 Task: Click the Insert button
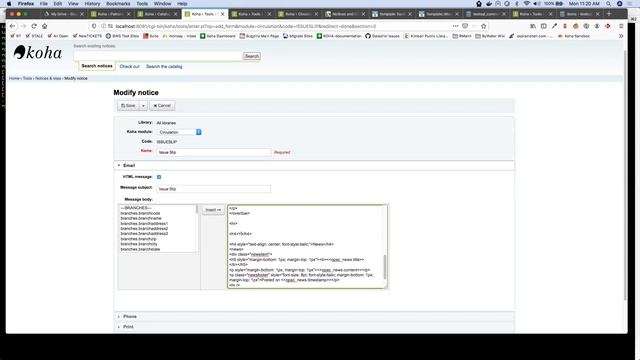[x=213, y=210]
